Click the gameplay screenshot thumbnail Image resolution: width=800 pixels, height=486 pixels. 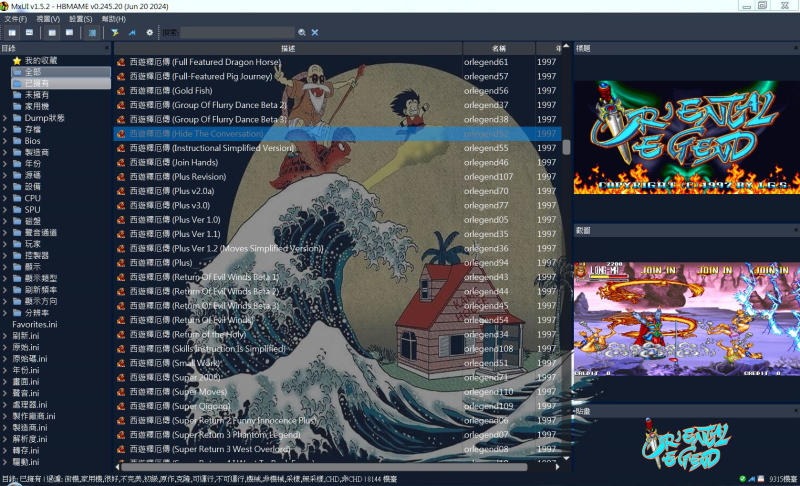pyautogui.click(x=687, y=319)
